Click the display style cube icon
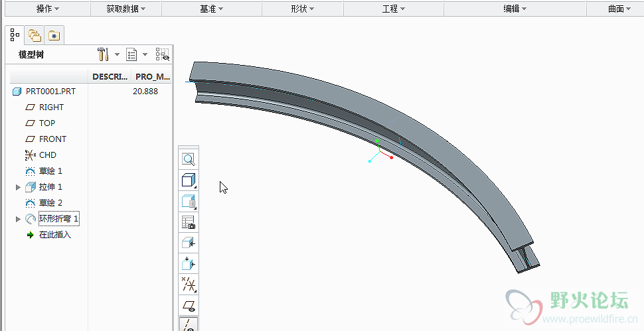This screenshot has width=644, height=331. click(189, 180)
